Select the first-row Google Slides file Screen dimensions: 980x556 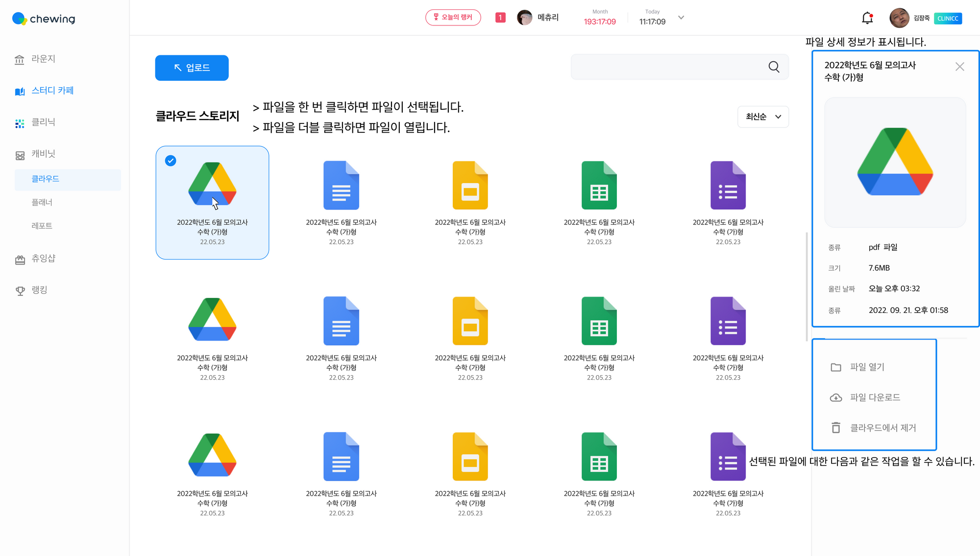[470, 202]
